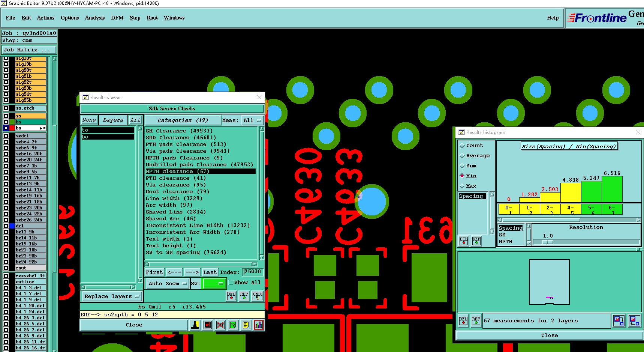Screen dimensions: 644x352
Task: Click the None button in Results viewer
Action: (x=89, y=120)
